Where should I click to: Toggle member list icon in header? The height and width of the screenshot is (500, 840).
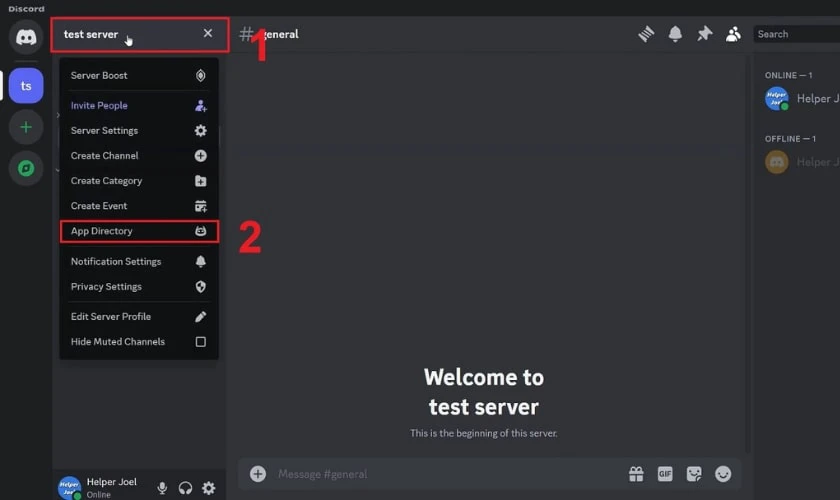tap(733, 34)
